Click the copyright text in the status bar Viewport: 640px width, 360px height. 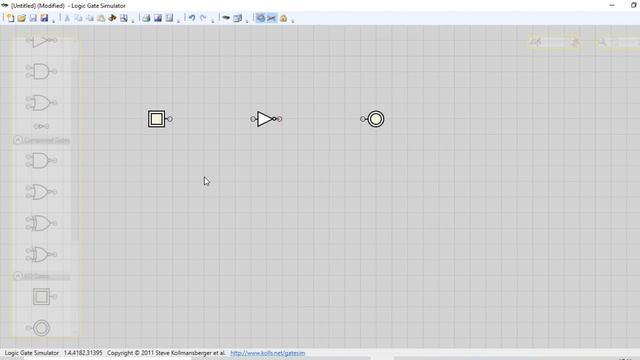click(x=166, y=353)
